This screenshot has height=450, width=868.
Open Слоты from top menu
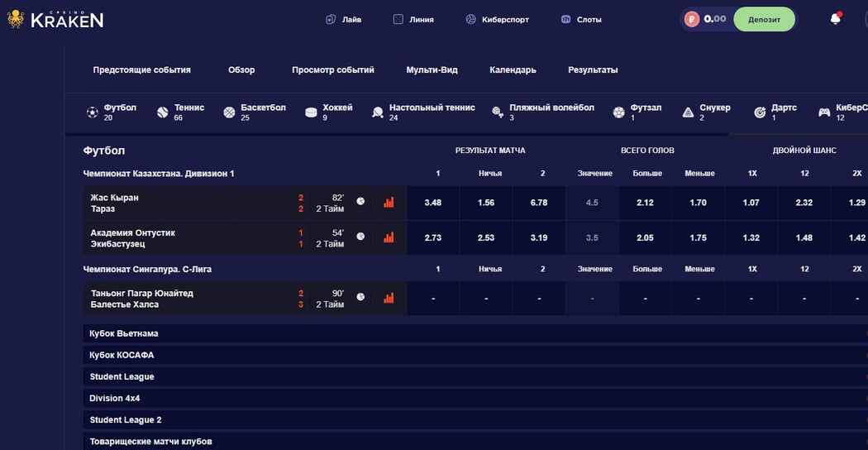tap(581, 19)
